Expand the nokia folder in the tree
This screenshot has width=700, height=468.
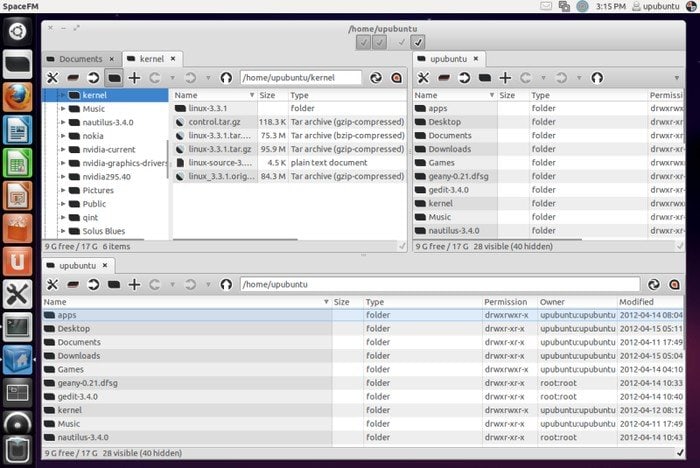63,136
